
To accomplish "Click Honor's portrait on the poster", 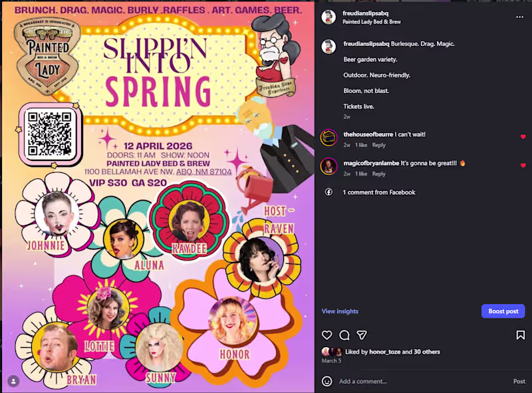I will (x=233, y=321).
